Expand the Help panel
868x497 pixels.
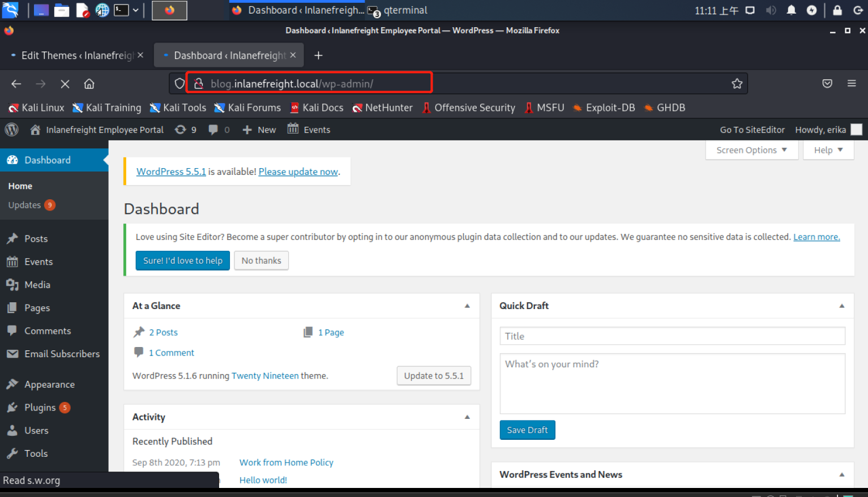(x=828, y=150)
